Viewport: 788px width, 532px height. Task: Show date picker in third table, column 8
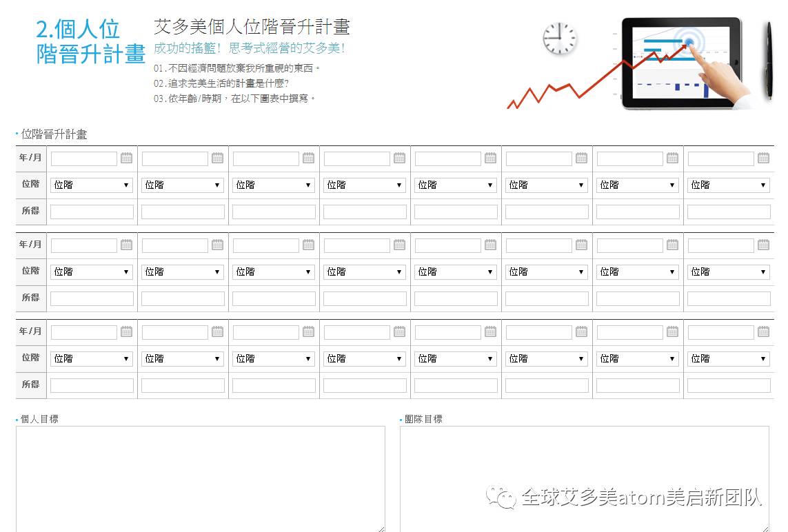click(763, 331)
